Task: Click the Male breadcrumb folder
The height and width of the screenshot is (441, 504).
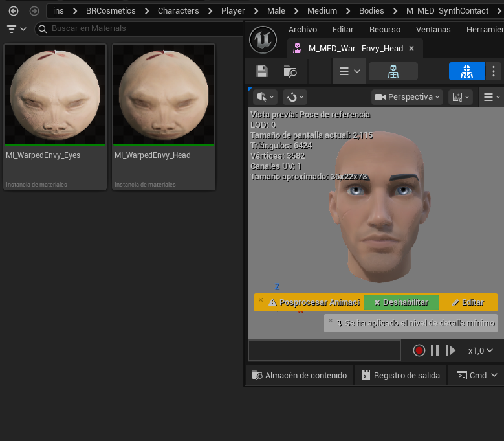Action: coord(276,11)
